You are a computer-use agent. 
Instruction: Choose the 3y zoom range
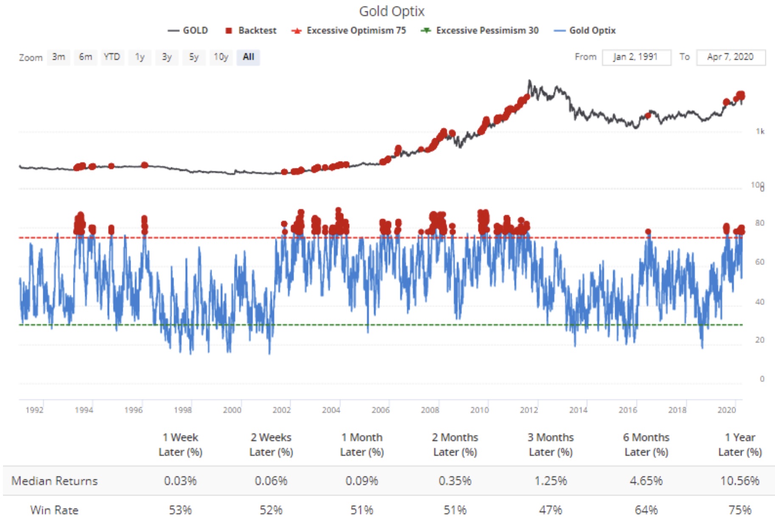click(167, 57)
